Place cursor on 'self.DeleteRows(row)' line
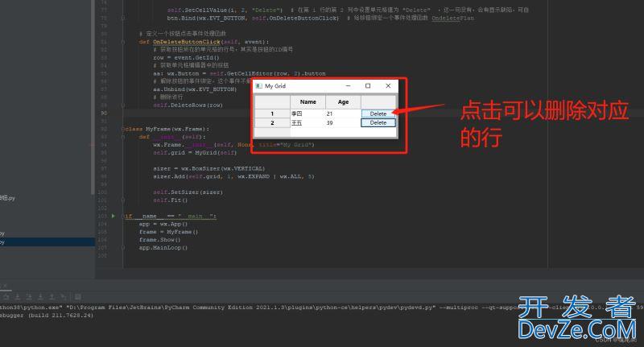Screen dimensions: 644x347 click(188, 105)
